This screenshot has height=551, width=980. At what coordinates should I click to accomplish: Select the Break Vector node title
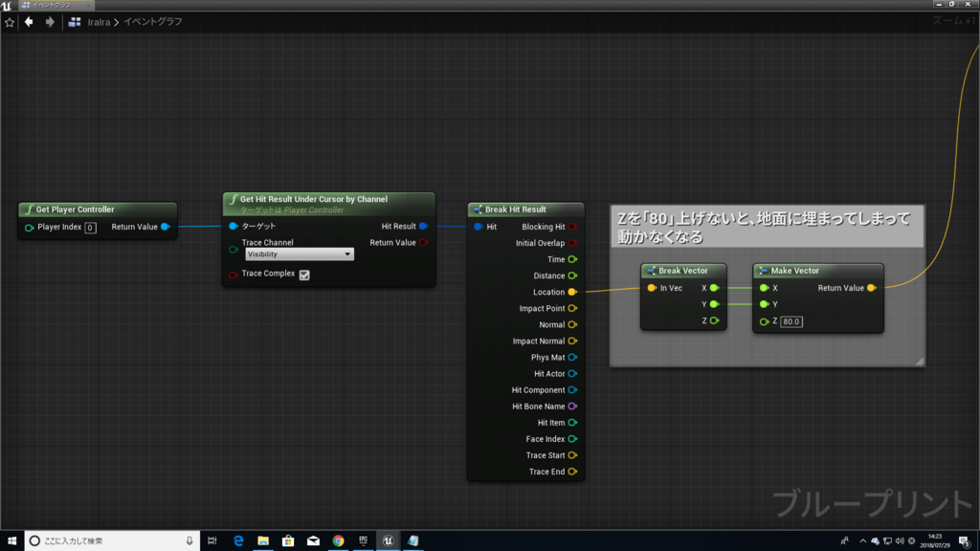tap(683, 271)
